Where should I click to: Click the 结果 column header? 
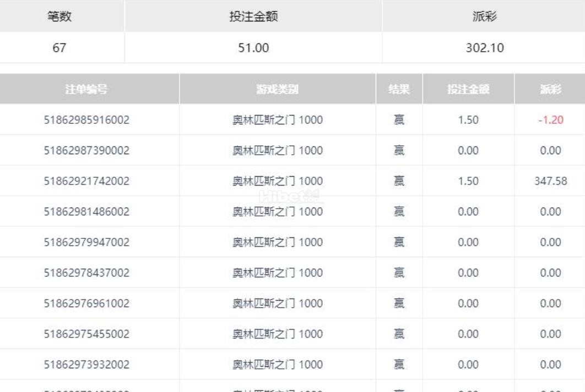[x=399, y=89]
